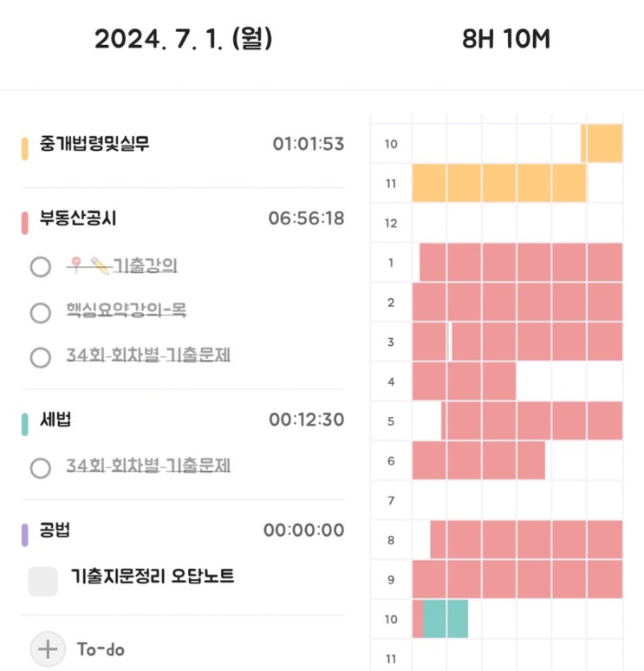Toggle the 핵심요약강의-목 task circle
Image resolution: width=644 pixels, height=671 pixels.
pos(41,312)
